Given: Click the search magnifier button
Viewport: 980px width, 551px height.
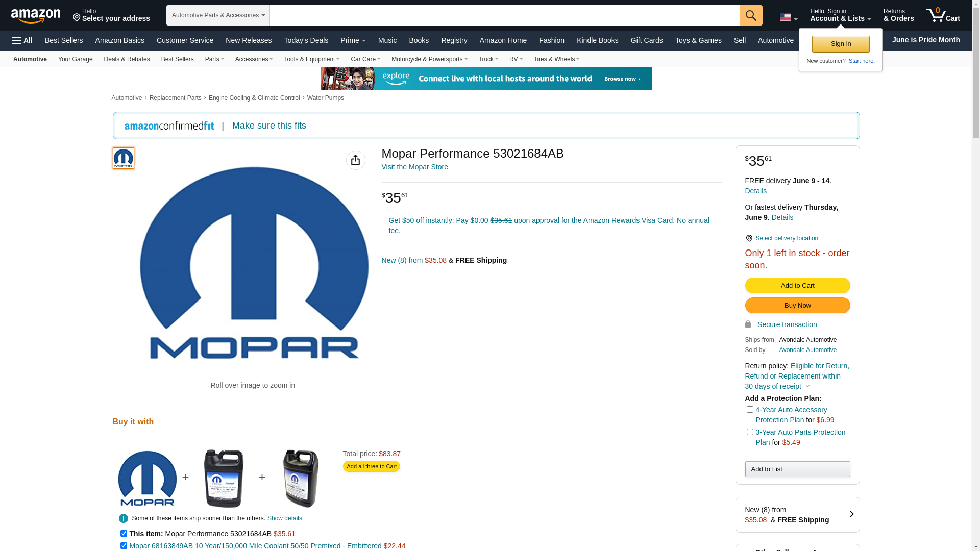Looking at the screenshot, I should [x=750, y=15].
